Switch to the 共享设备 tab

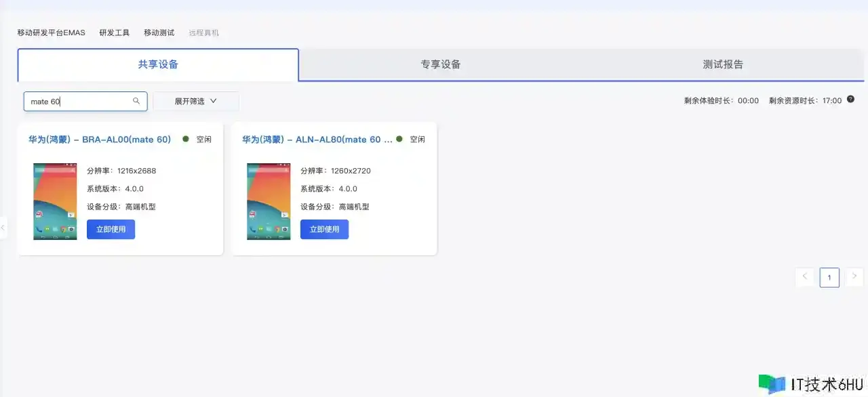pos(158,65)
